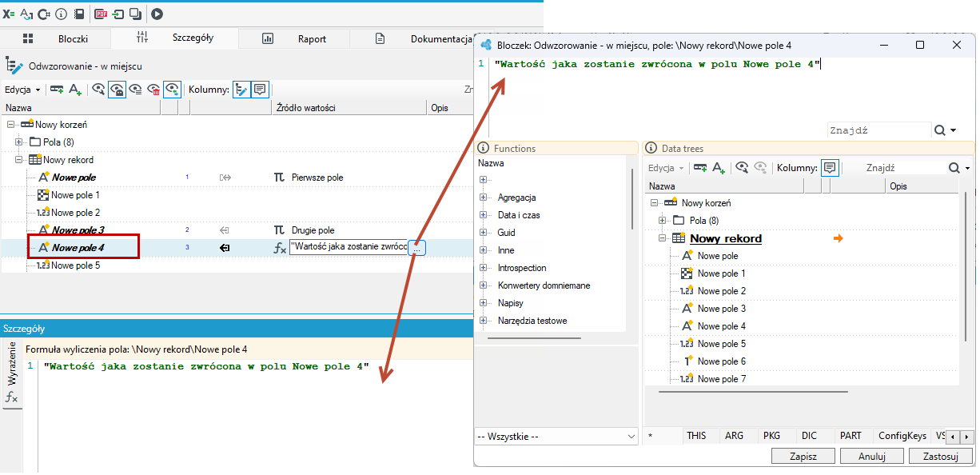Toggle the tree-edit column button after Kolumny

241,90
